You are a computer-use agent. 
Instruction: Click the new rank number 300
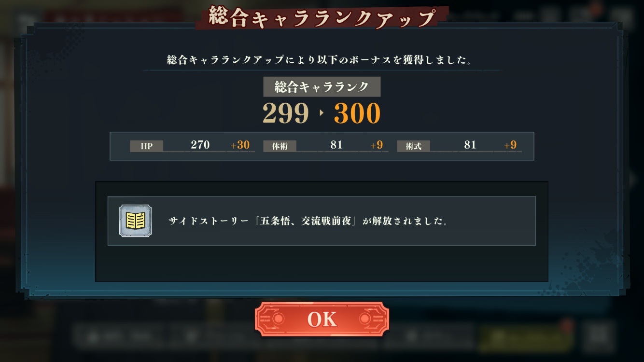[357, 114]
